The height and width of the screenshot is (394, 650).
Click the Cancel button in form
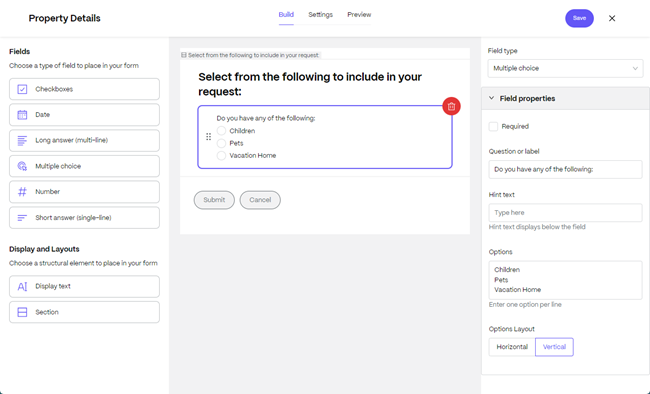[x=260, y=200]
